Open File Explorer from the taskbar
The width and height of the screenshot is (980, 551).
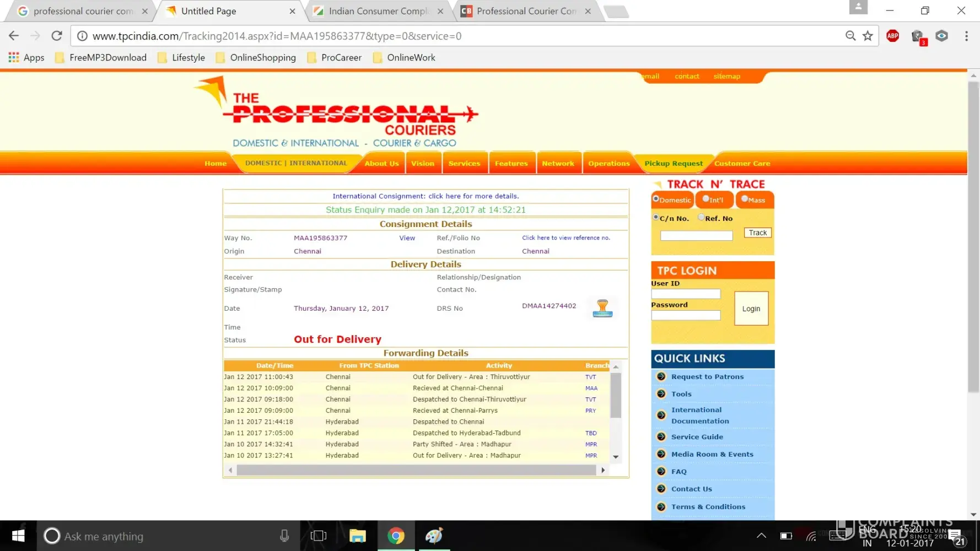tap(358, 536)
